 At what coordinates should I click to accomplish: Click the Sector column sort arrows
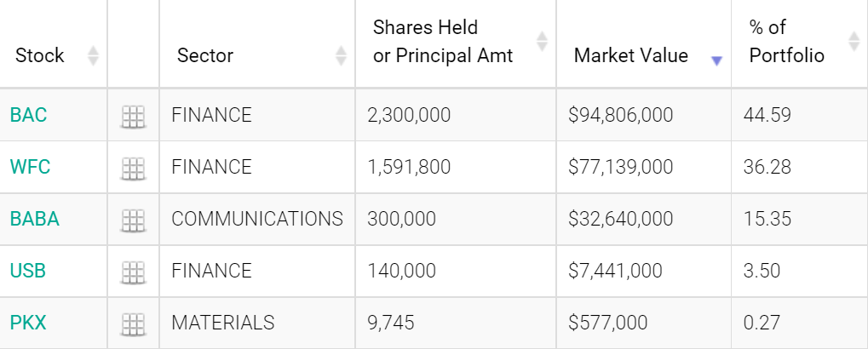341,55
